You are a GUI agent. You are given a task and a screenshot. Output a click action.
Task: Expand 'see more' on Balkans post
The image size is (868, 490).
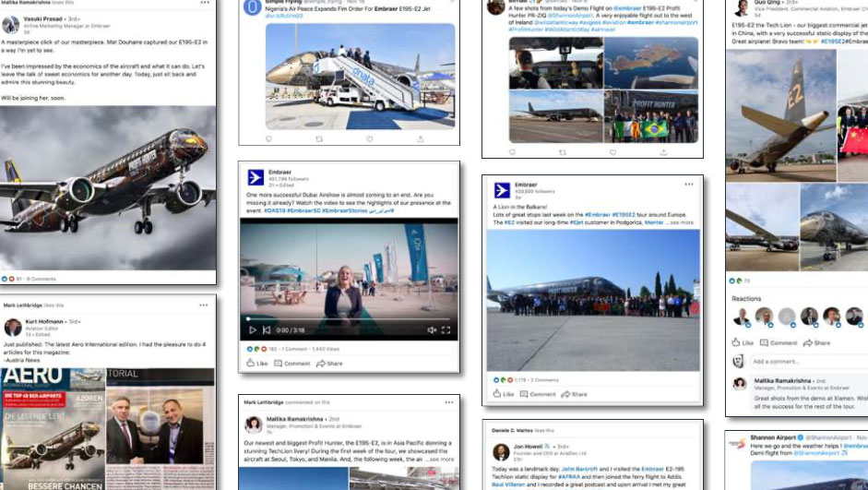tap(681, 222)
